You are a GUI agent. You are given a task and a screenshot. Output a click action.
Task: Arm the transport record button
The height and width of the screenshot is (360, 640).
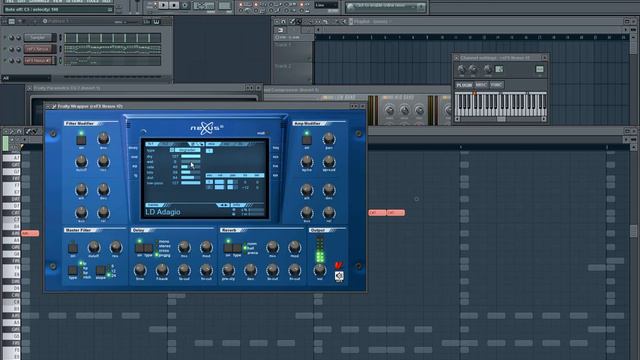184,5
